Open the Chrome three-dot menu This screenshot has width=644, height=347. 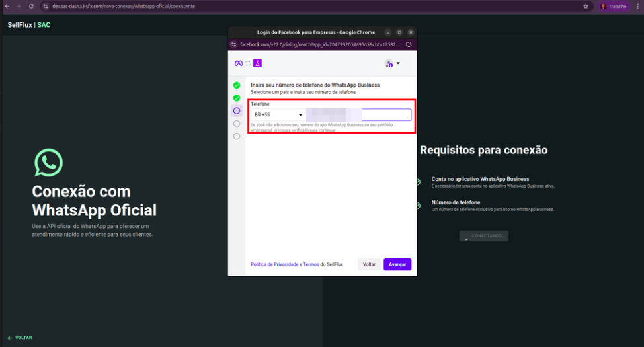[x=636, y=6]
